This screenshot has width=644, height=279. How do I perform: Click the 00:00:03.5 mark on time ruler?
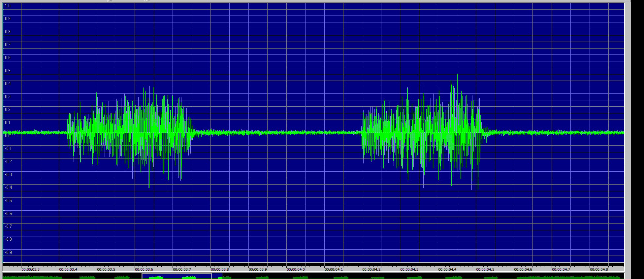(x=106, y=269)
